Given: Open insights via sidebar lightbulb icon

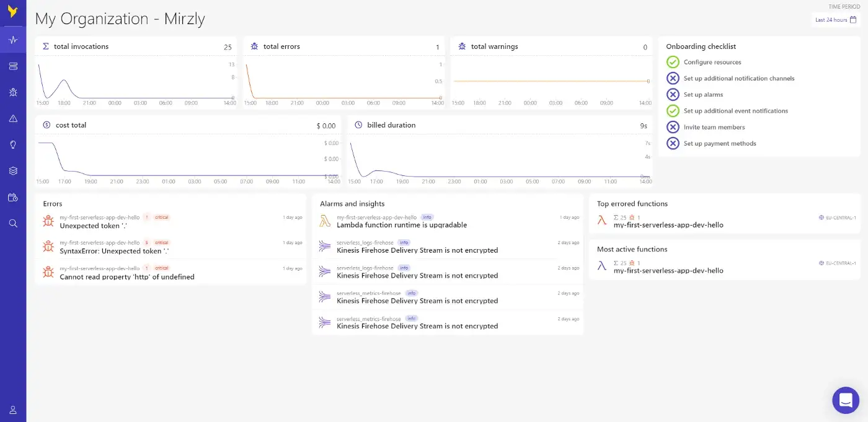Looking at the screenshot, I should point(13,144).
